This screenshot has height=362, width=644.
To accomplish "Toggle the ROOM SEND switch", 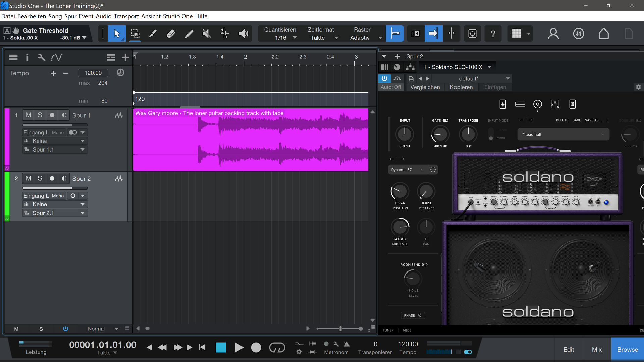I will coord(425,265).
